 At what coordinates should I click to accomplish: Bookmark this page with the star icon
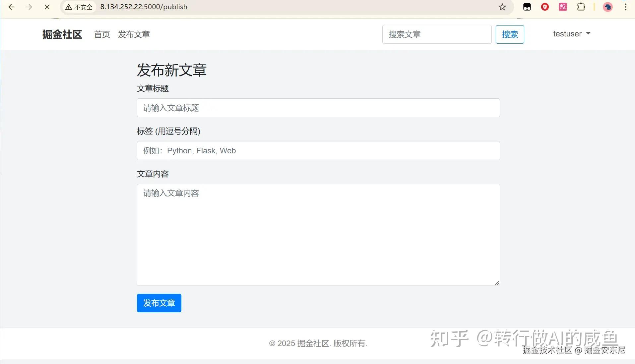pyautogui.click(x=502, y=7)
